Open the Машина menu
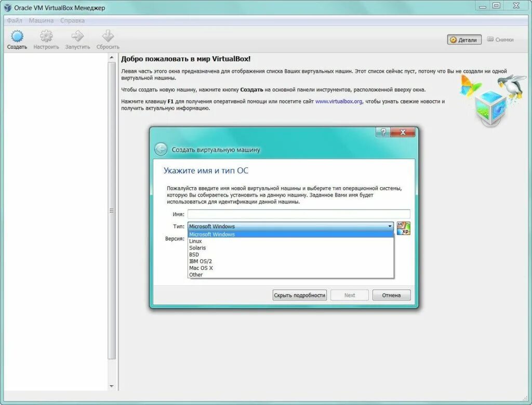 (41, 20)
